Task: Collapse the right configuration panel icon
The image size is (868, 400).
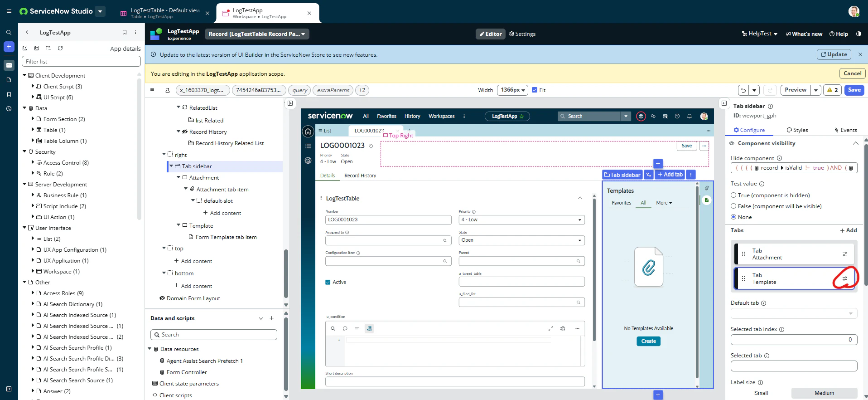Action: point(724,103)
